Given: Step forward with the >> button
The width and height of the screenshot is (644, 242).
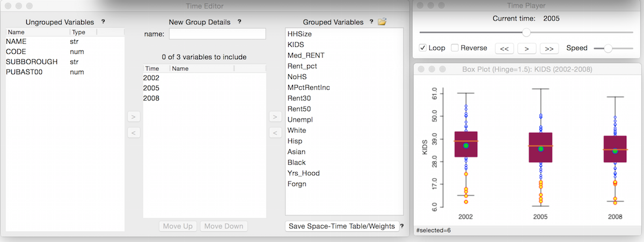Looking at the screenshot, I should [549, 48].
